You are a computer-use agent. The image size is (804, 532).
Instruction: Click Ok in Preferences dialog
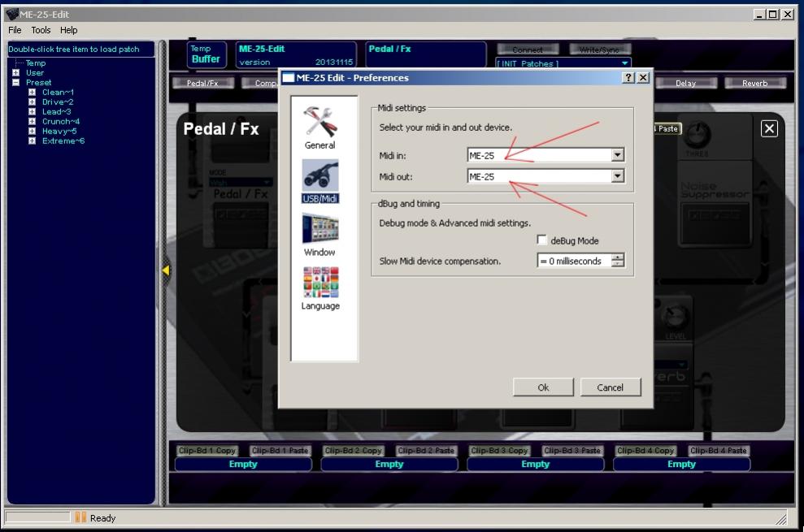pos(543,387)
